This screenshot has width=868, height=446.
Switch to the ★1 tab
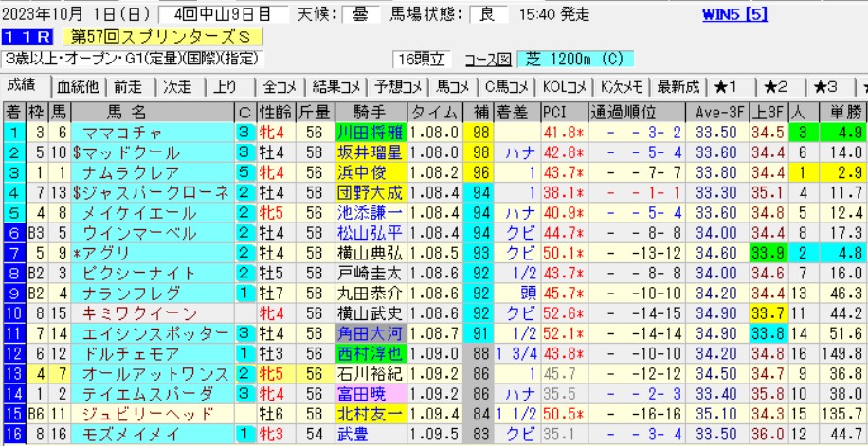(x=727, y=87)
